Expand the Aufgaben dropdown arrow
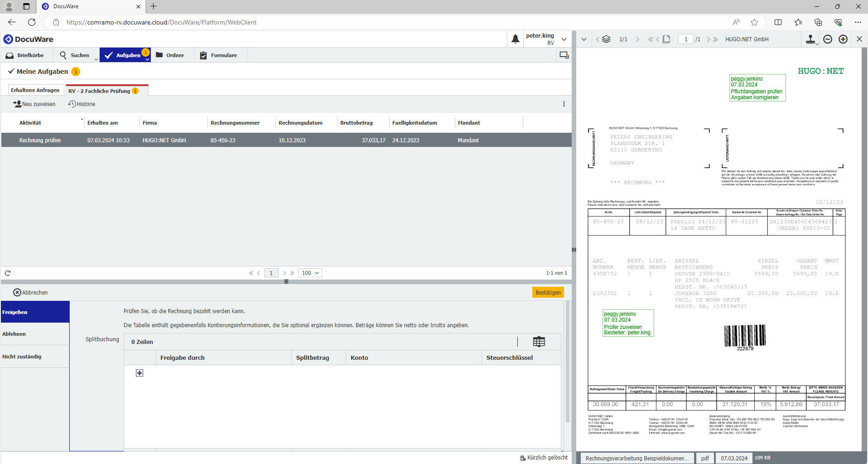Screen dimensions: 868x464 pyautogui.click(x=148, y=59)
